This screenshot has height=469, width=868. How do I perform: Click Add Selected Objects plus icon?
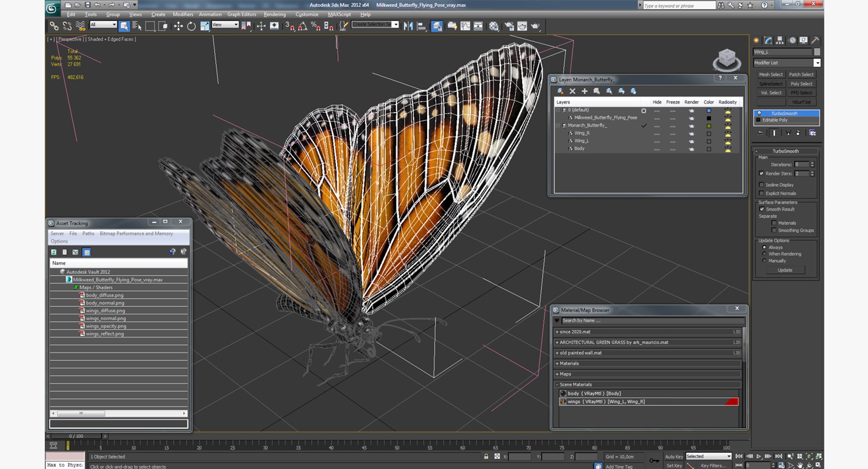[x=585, y=91]
